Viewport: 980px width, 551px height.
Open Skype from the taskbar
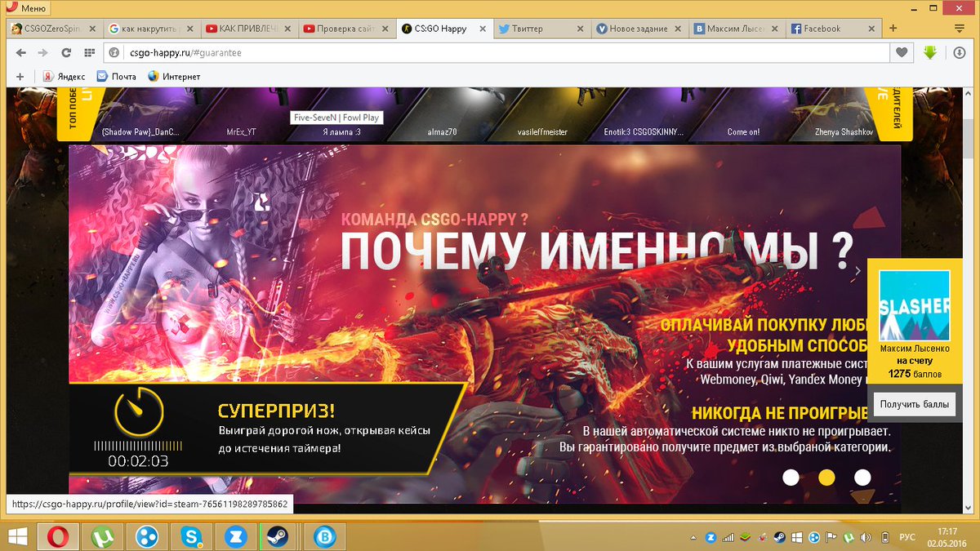(x=191, y=537)
